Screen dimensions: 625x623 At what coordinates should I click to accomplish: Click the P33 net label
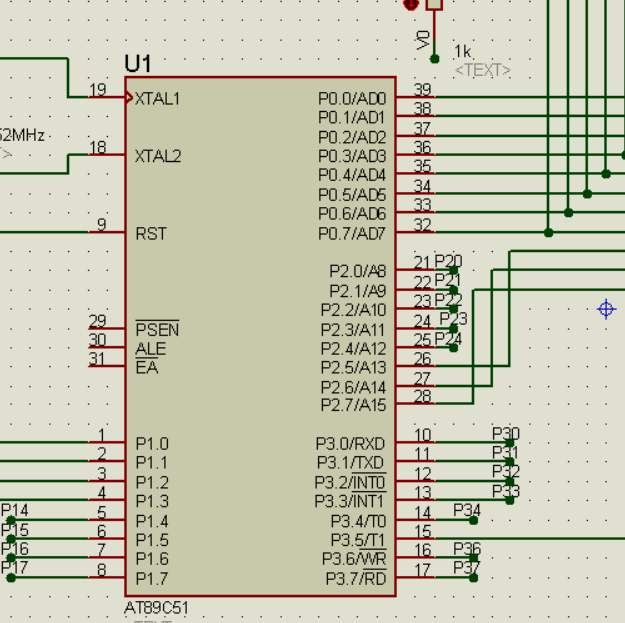[x=506, y=491]
